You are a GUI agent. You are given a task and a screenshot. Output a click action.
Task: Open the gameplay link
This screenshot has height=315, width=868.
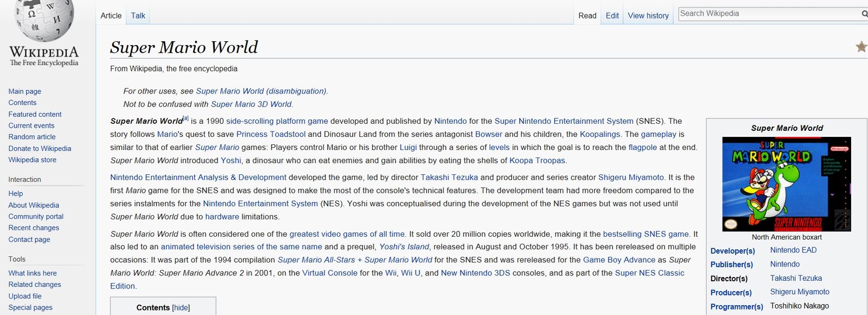[x=659, y=134]
